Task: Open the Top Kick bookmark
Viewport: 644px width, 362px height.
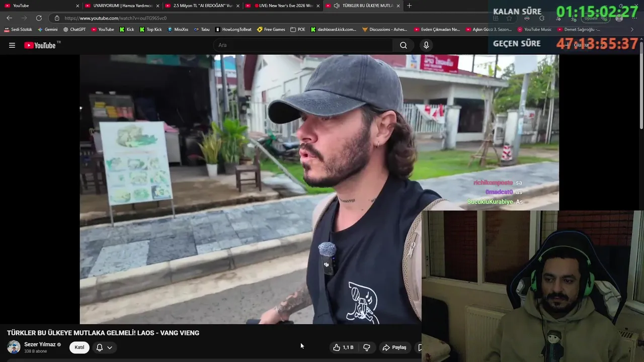Action: tap(150, 30)
